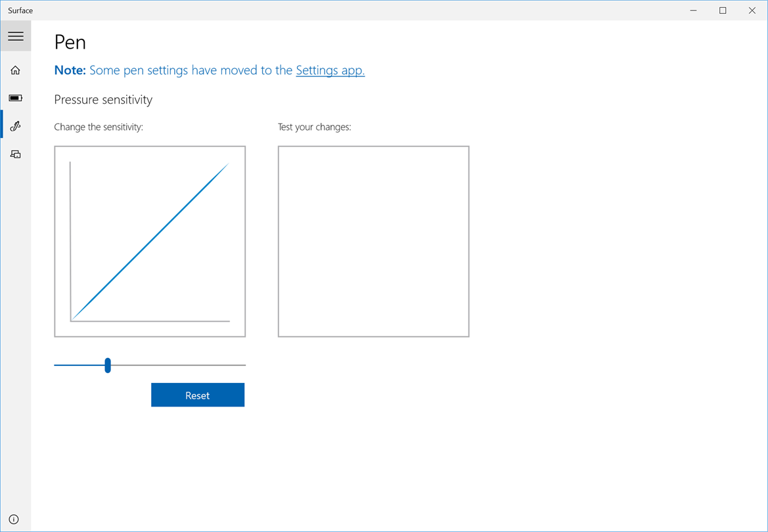Open the devices icon below the pen icon

point(16,154)
